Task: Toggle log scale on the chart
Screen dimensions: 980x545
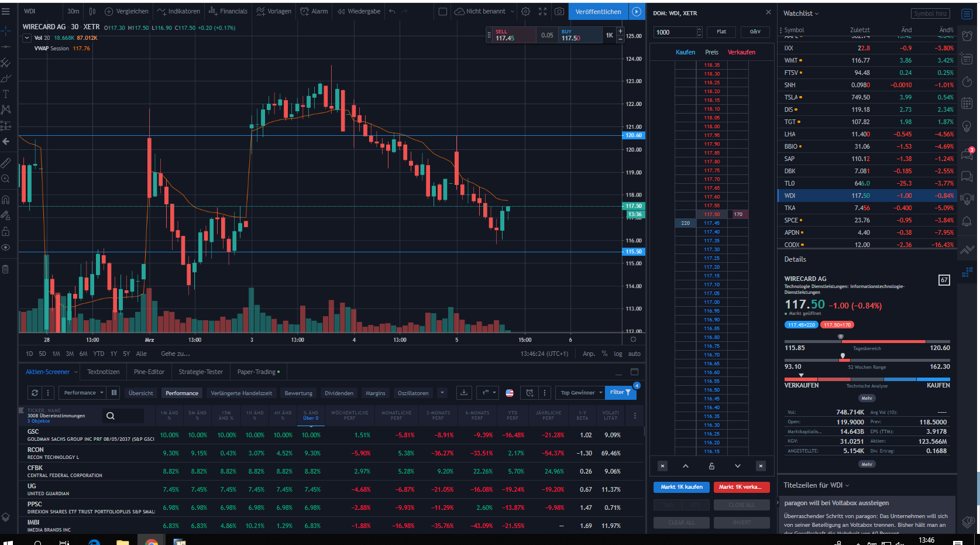Action: pyautogui.click(x=618, y=354)
